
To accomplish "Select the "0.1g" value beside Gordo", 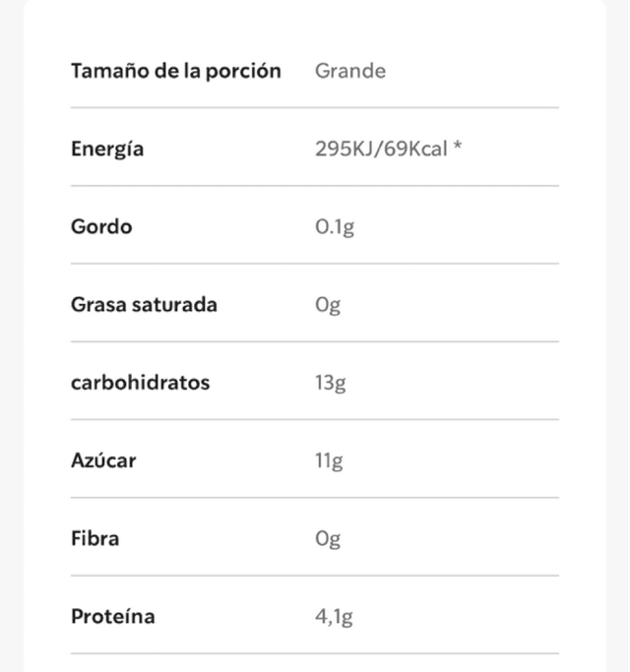I will [x=335, y=227].
